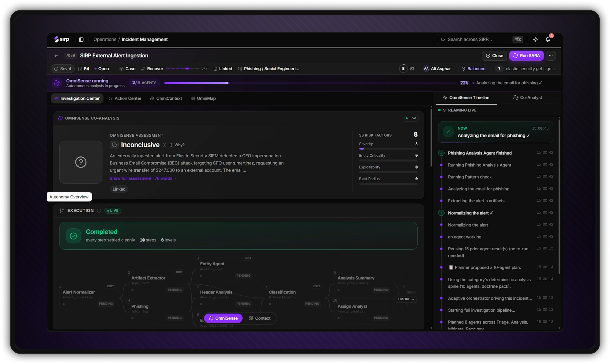This screenshot has width=610, height=364.
Task: Open the Phishing / Social Engineering category
Action: [268, 69]
